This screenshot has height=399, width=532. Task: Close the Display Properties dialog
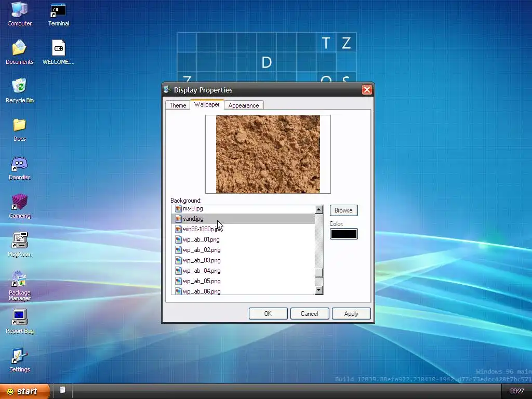tap(367, 89)
